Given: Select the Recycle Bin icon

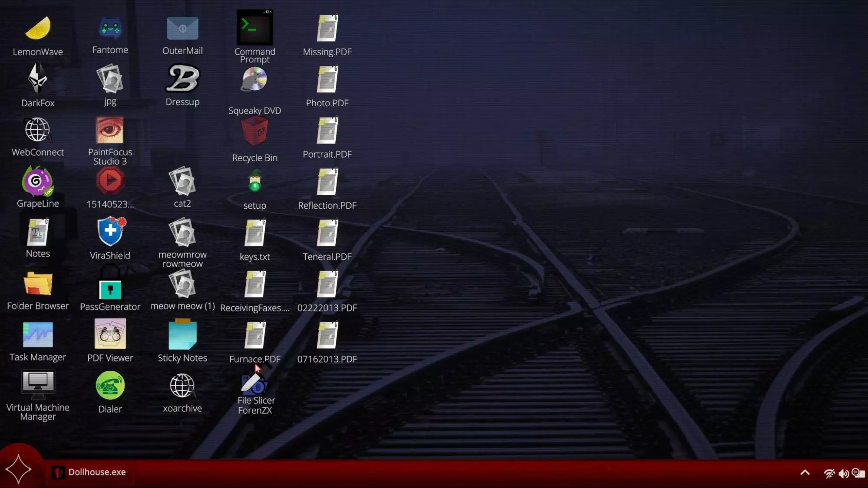Looking at the screenshot, I should pos(254,132).
